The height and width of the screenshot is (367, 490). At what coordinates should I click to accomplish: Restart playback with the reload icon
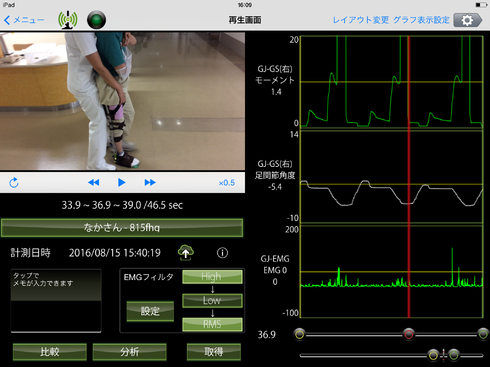click(x=14, y=183)
